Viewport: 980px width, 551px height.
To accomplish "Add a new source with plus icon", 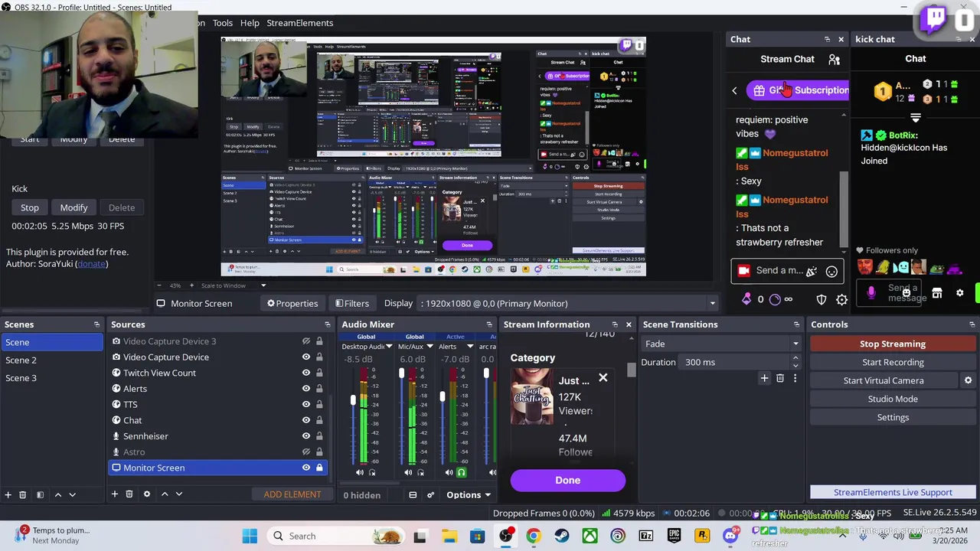I will tap(115, 494).
